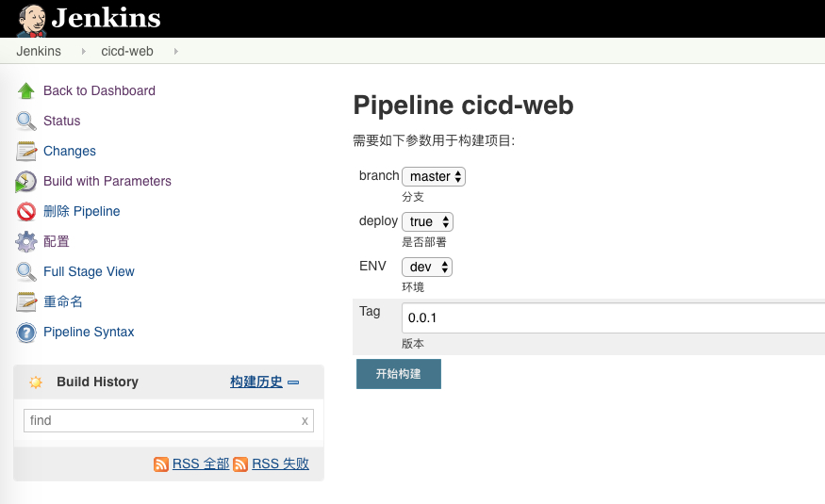Click the Pipeline cicd-web heading

(463, 105)
